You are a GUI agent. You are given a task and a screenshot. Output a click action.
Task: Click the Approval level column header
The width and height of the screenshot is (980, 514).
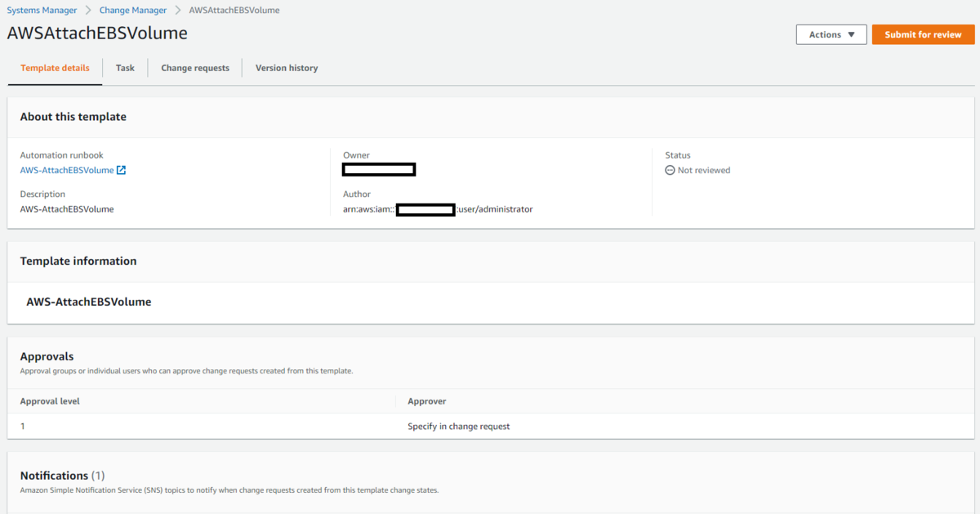[50, 401]
